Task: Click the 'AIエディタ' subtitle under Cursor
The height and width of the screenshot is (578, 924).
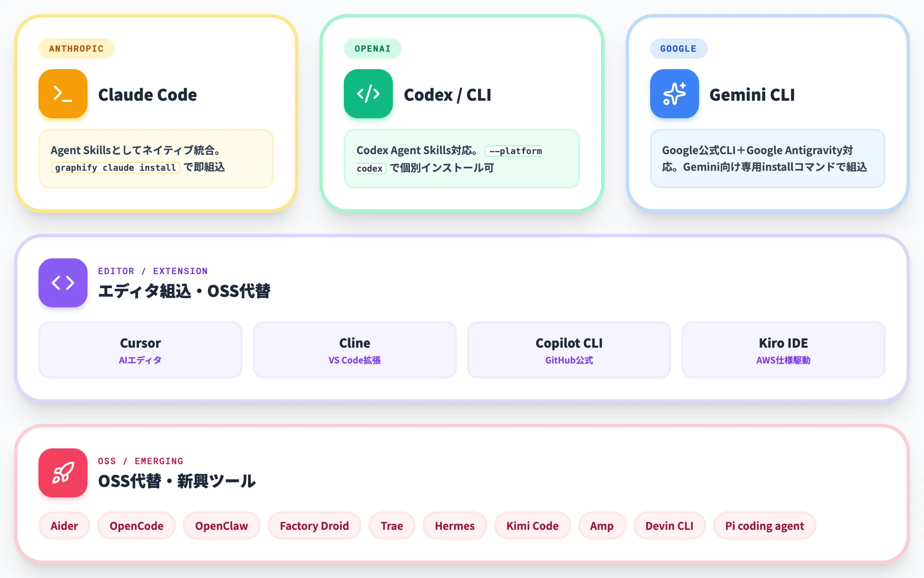Action: pyautogui.click(x=140, y=360)
